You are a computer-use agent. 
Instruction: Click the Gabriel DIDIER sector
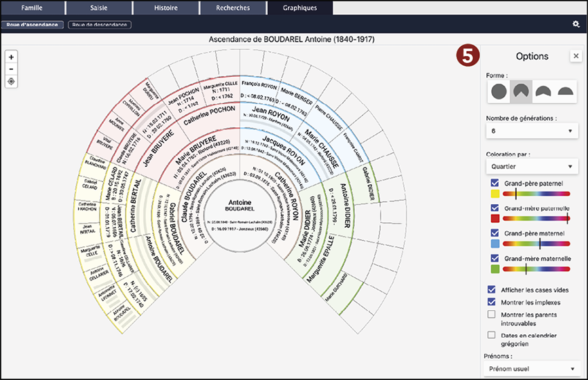pyautogui.click(x=367, y=183)
